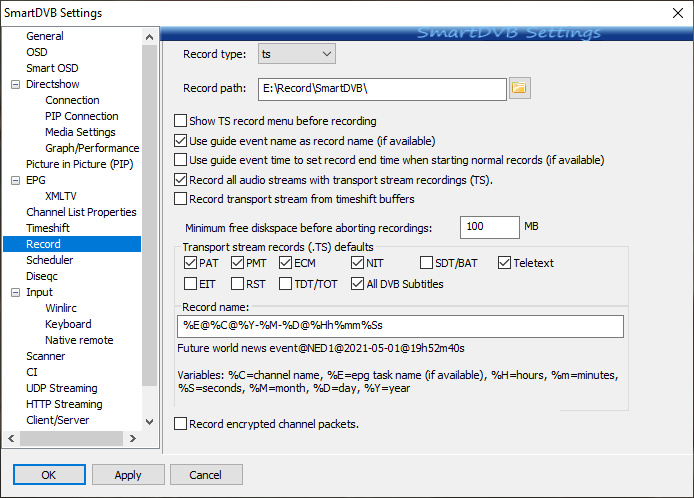The height and width of the screenshot is (498, 694).
Task: Close the SmartDVB Settings window
Action: (677, 13)
